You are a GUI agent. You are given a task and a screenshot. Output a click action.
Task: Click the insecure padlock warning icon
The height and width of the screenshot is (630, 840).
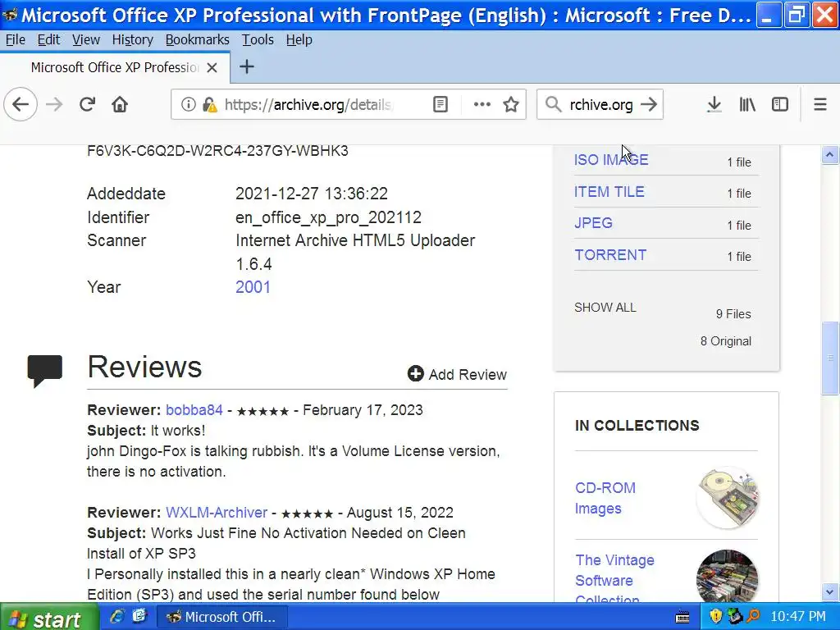click(x=209, y=104)
